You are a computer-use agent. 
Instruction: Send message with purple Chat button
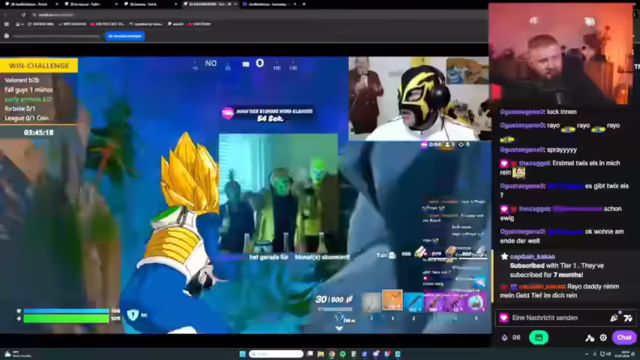(x=624, y=338)
